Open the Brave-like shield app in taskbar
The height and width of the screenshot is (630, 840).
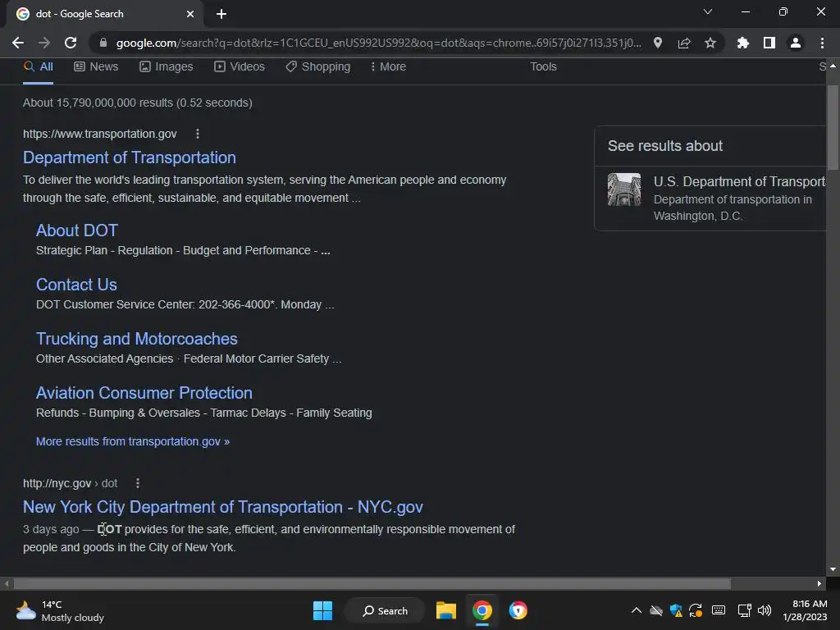[518, 610]
